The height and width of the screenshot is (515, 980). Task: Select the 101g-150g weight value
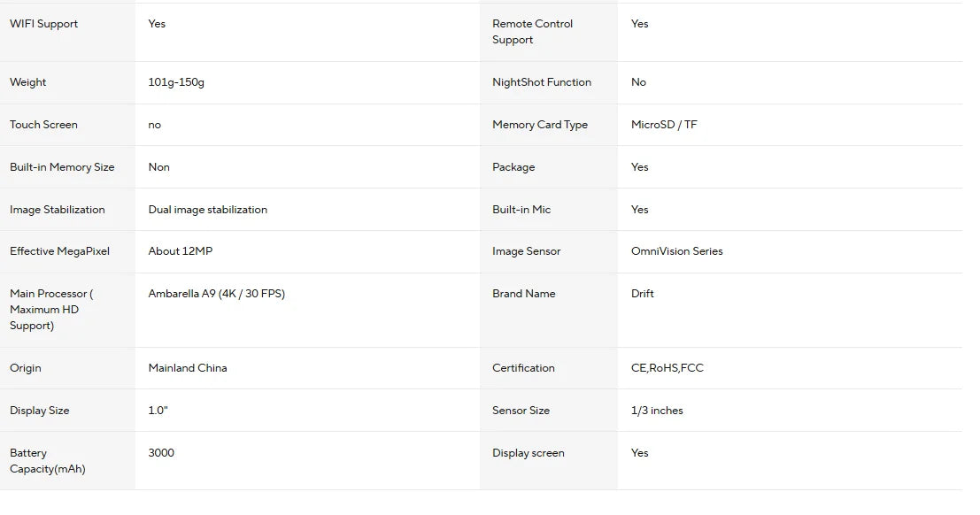[176, 82]
